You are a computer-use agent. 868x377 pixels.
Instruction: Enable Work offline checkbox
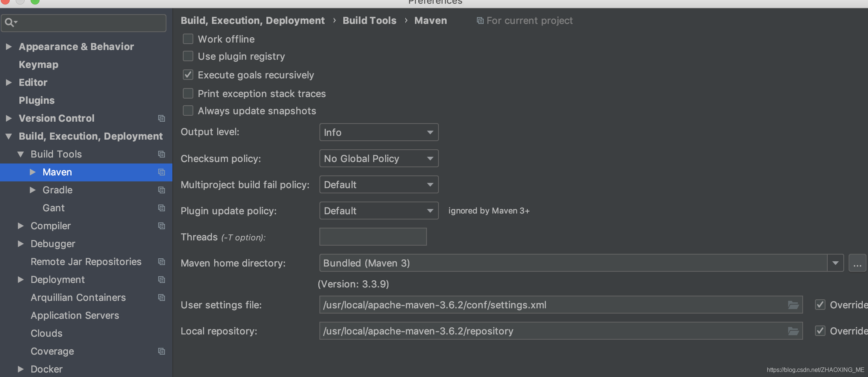pos(188,39)
